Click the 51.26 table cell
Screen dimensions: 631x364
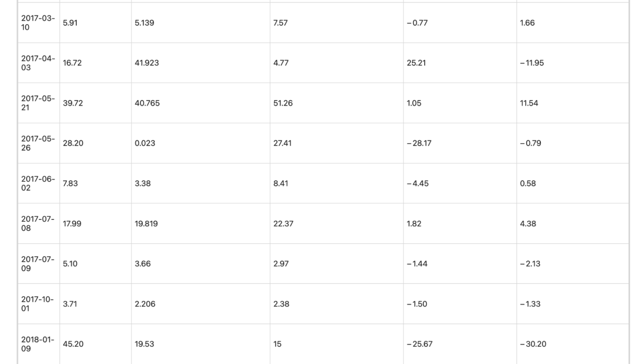tap(336, 103)
